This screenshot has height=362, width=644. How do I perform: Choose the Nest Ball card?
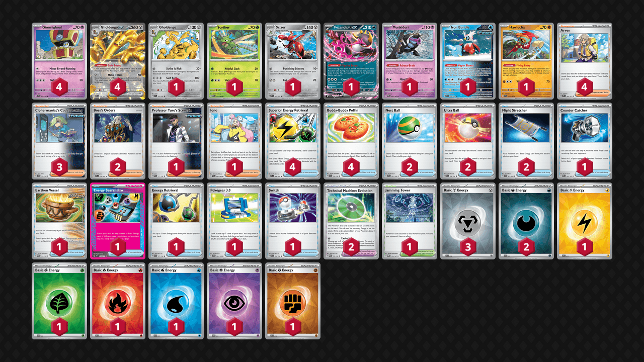tap(410, 141)
